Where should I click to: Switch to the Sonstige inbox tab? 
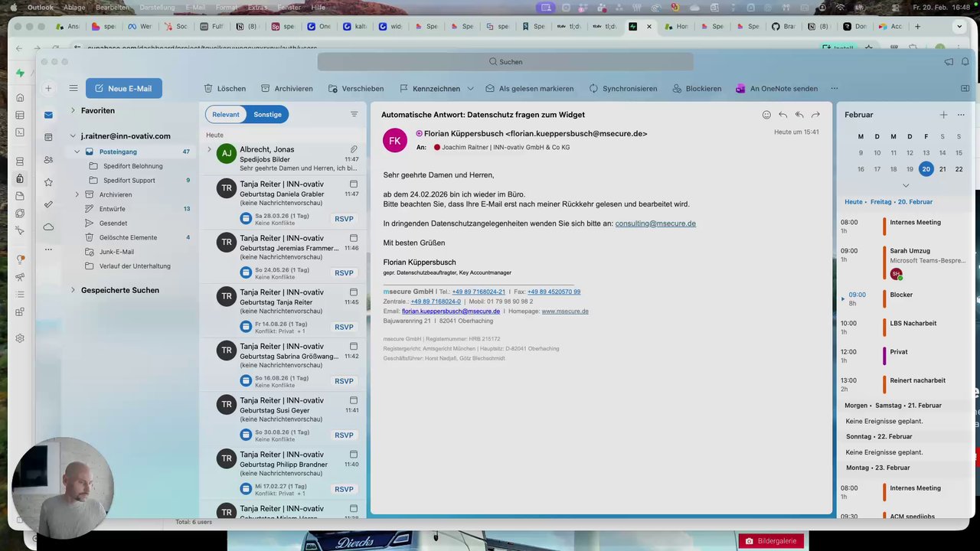[267, 114]
